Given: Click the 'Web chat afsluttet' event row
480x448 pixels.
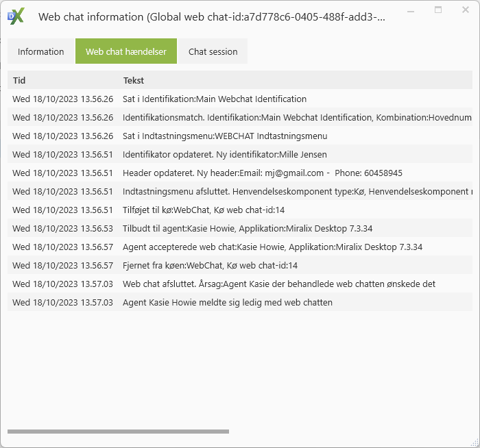Looking at the screenshot, I should coord(278,284).
